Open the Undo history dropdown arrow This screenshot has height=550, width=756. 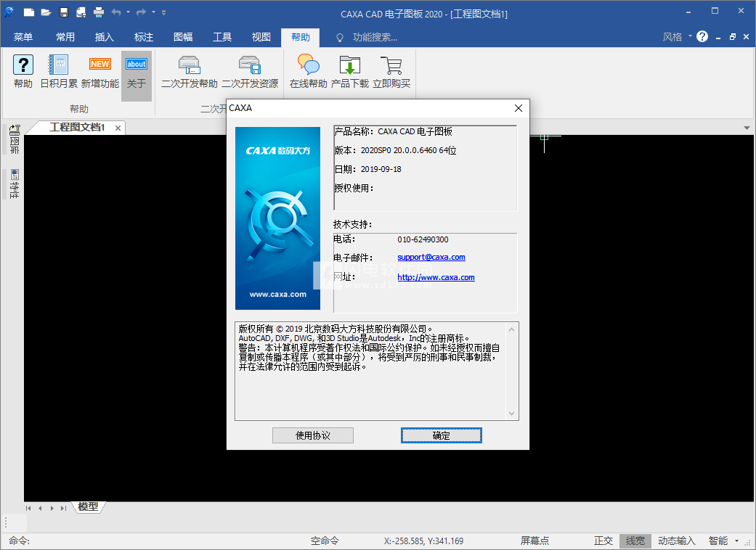click(129, 12)
